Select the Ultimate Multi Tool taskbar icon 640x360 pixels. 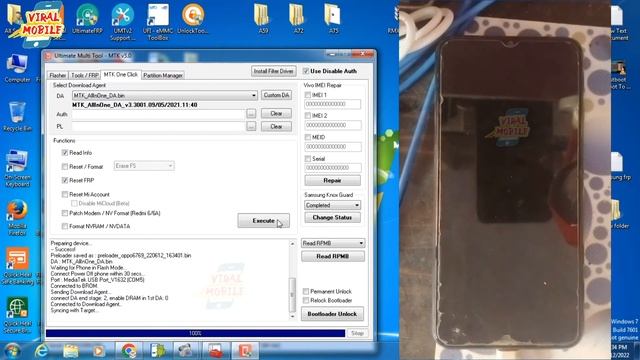point(245,351)
